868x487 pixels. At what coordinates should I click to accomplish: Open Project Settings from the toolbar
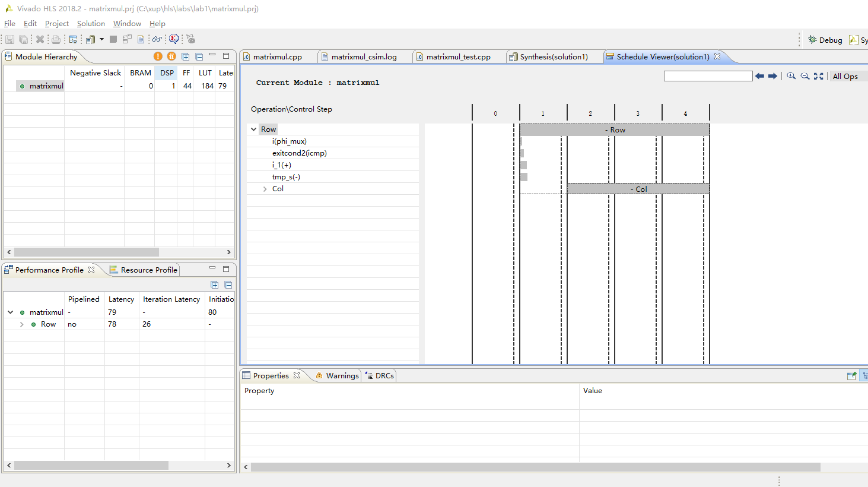[73, 39]
